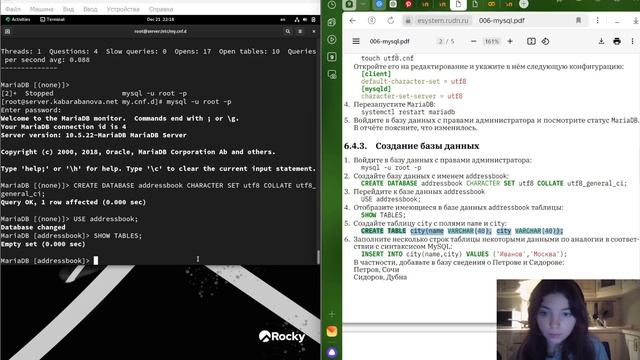Select the active PDF document tab
Screen dimensions: 640x360
point(458,4)
